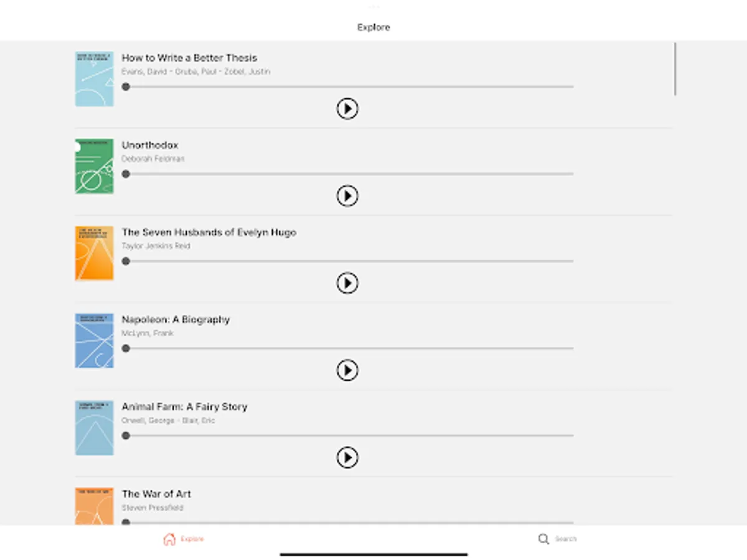Viewport: 747px width, 560px height.
Task: Click the Napoleon: A Biography progress slider
Action: tap(349, 348)
